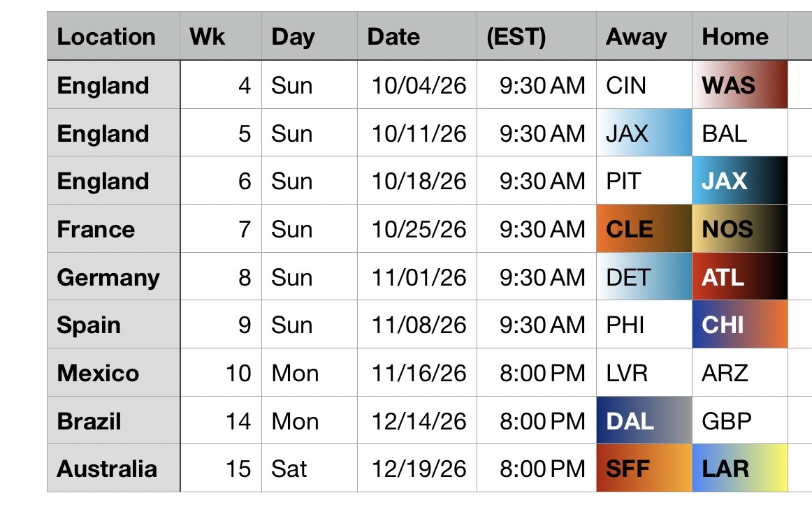Click the LAR home team cell
The image size is (812, 530).
click(740, 469)
